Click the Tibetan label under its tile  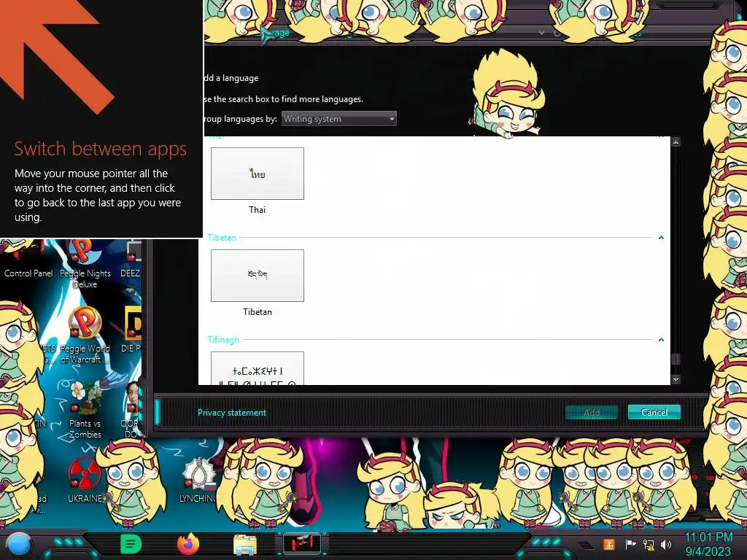[x=258, y=312]
